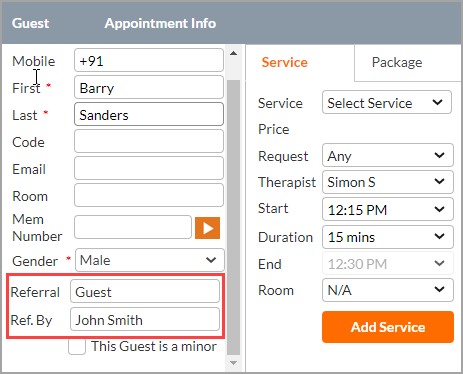Open the Room dropdown showing N/A
The height and width of the screenshot is (374, 463).
[388, 290]
